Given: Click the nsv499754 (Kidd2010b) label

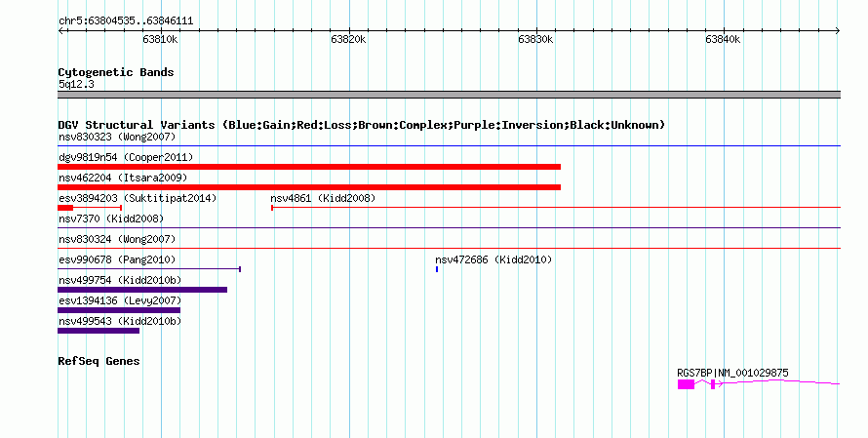Looking at the screenshot, I should coord(120,280).
